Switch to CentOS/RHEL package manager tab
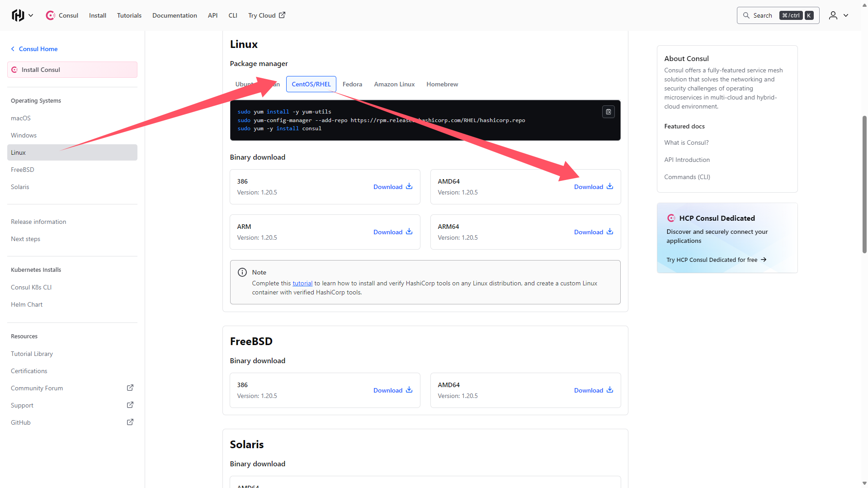The height and width of the screenshot is (488, 868). tap(311, 84)
